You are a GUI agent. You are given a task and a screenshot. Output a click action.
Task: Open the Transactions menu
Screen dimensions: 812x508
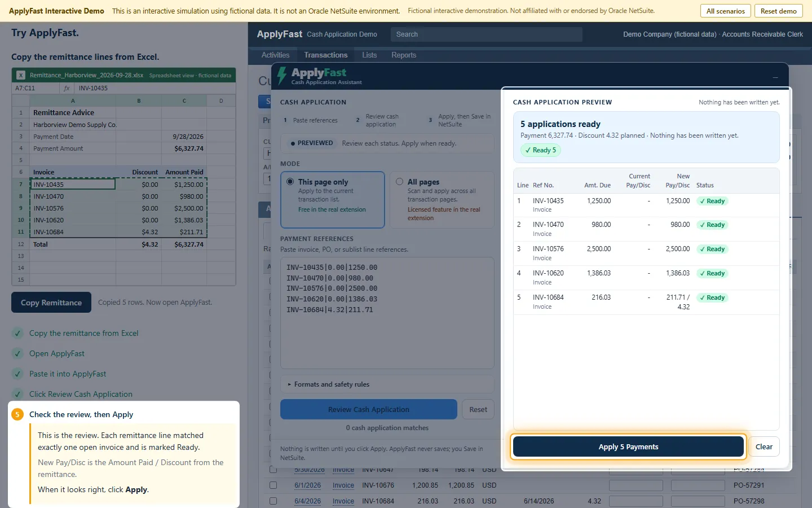click(x=326, y=55)
